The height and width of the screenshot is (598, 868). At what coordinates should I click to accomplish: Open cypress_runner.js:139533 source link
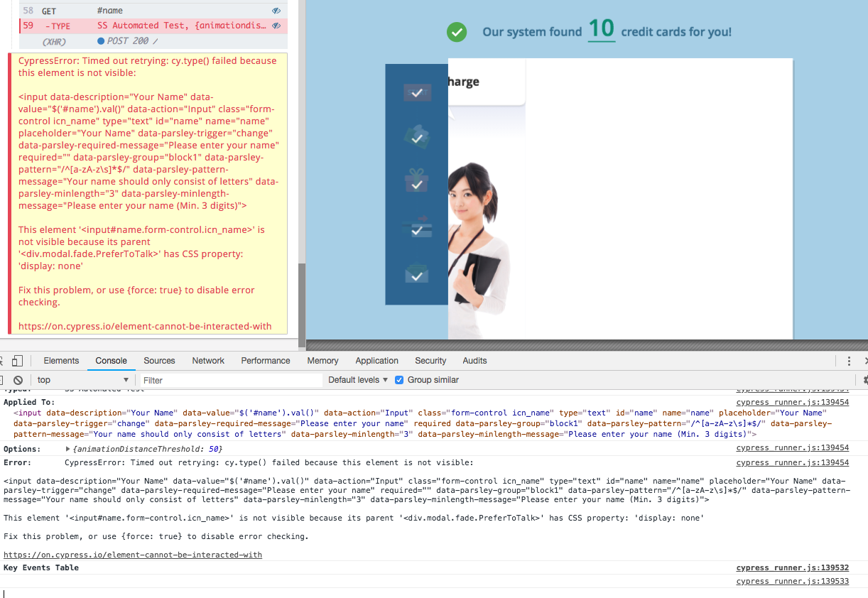click(x=793, y=582)
